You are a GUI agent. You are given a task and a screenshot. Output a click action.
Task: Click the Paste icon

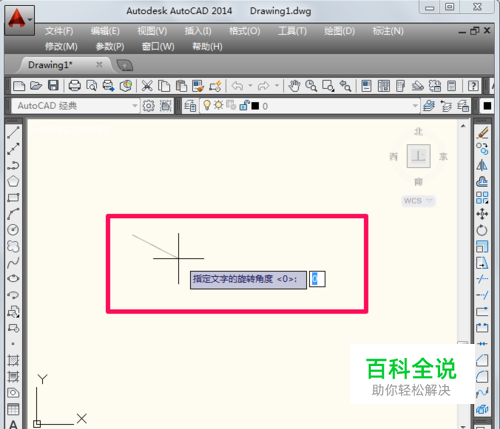pyautogui.click(x=181, y=86)
